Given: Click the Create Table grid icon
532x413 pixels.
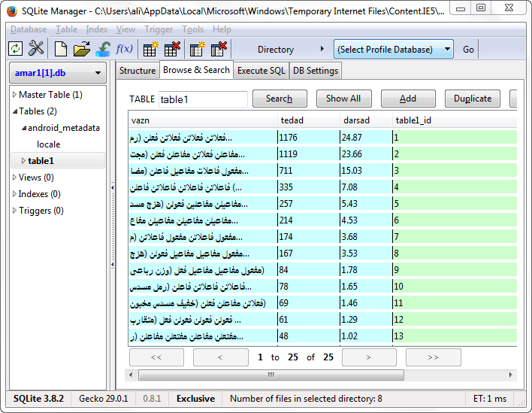Looking at the screenshot, I should pyautogui.click(x=150, y=49).
